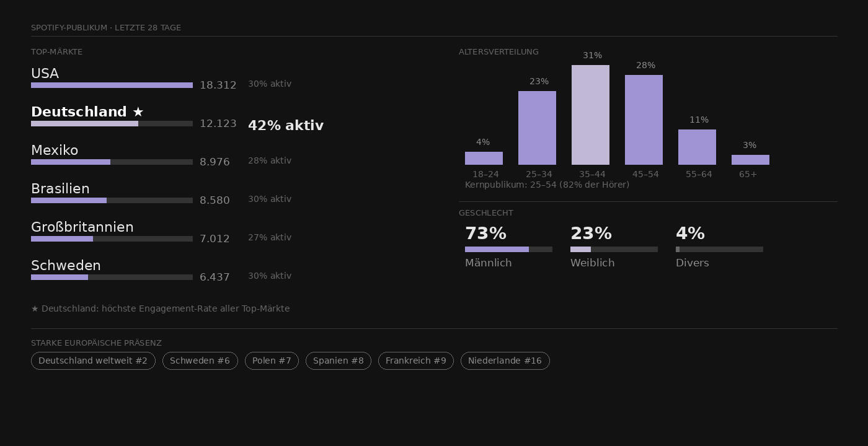Click the Männlich gender percentage bar

[508, 249]
